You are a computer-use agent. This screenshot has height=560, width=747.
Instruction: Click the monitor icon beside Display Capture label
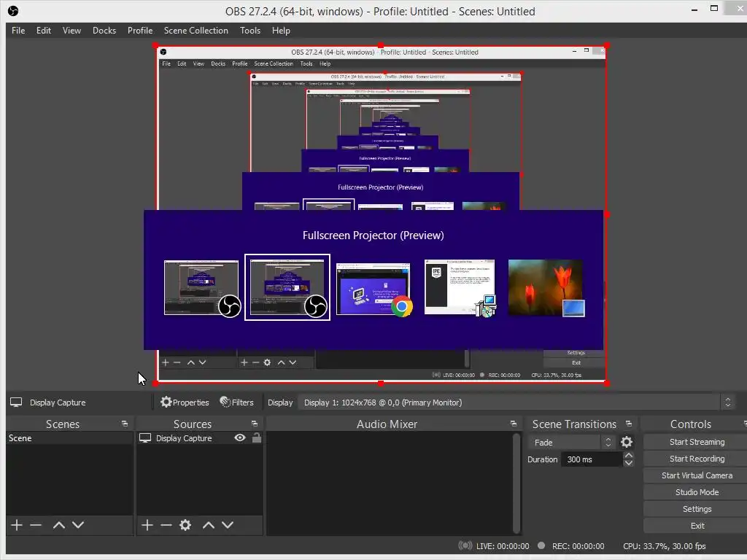tap(16, 402)
